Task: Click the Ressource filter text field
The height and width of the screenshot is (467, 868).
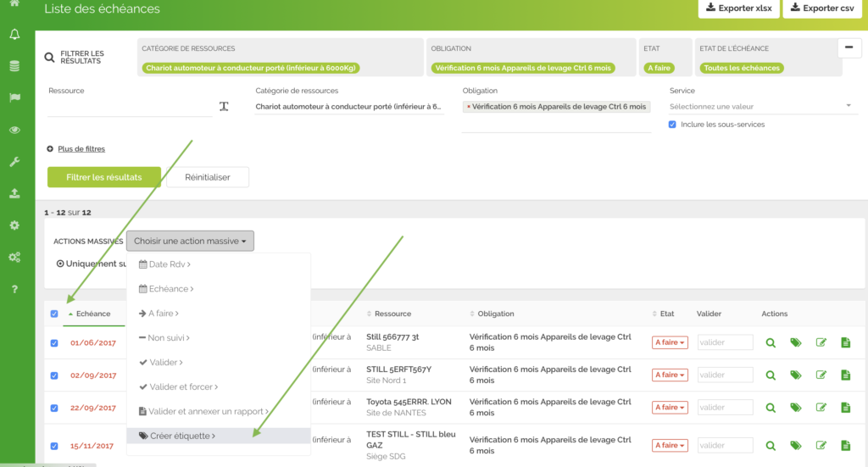Action: pyautogui.click(x=129, y=107)
